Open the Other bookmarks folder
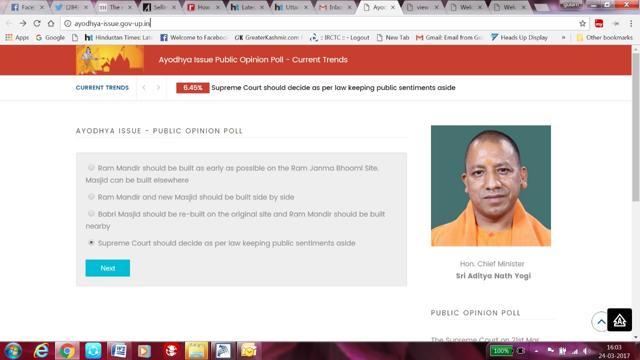 (x=604, y=38)
